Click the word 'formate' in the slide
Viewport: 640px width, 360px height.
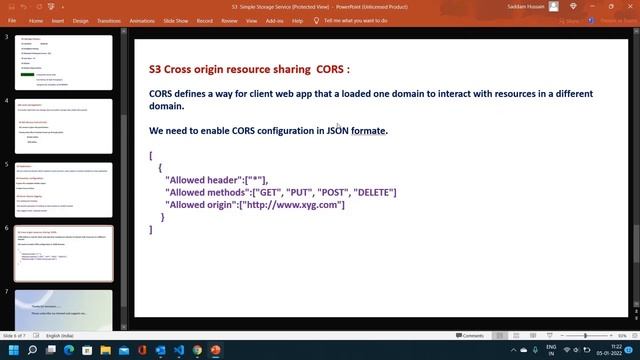click(x=368, y=131)
